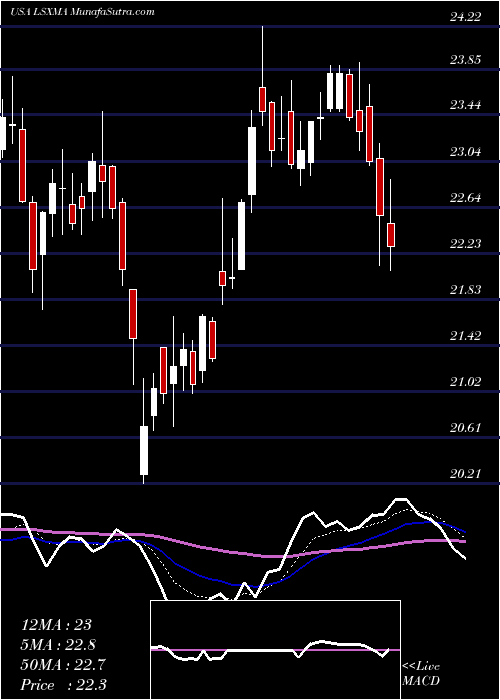
Task: Click the 21.02 price axis label
Action: point(466,382)
